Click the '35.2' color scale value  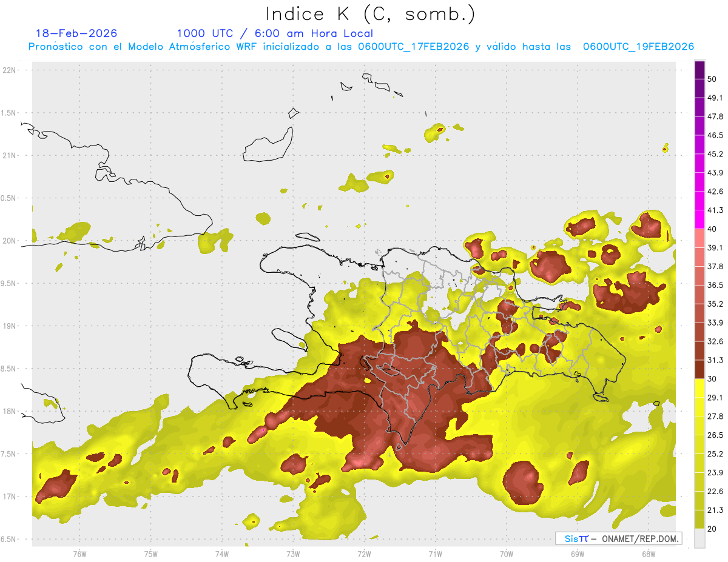tap(715, 304)
